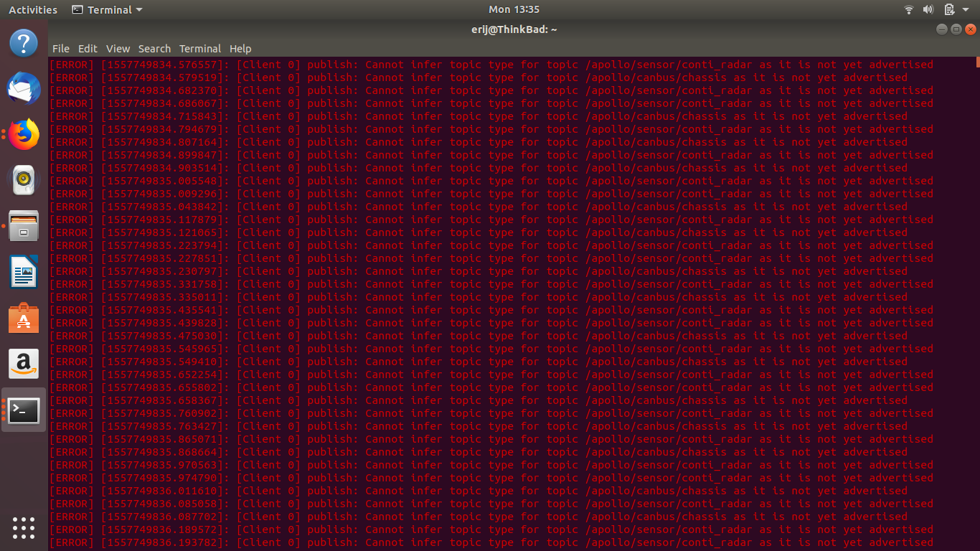This screenshot has width=980, height=551.
Task: Open the Terminal app menu in top bar
Action: click(x=108, y=9)
